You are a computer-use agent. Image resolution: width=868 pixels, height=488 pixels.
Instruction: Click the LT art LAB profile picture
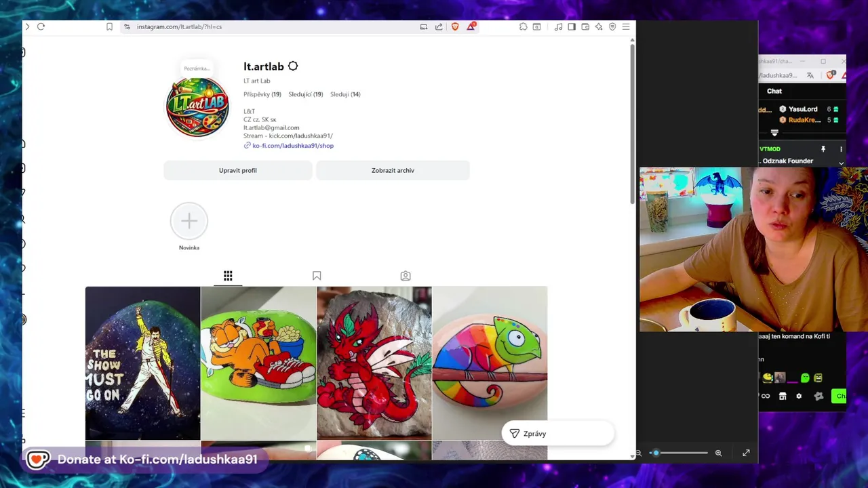(197, 106)
